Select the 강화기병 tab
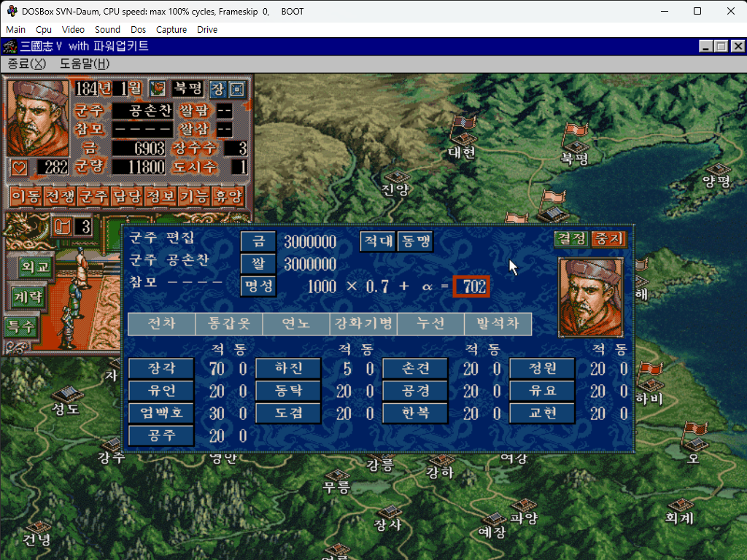This screenshot has height=560, width=747. pyautogui.click(x=363, y=324)
